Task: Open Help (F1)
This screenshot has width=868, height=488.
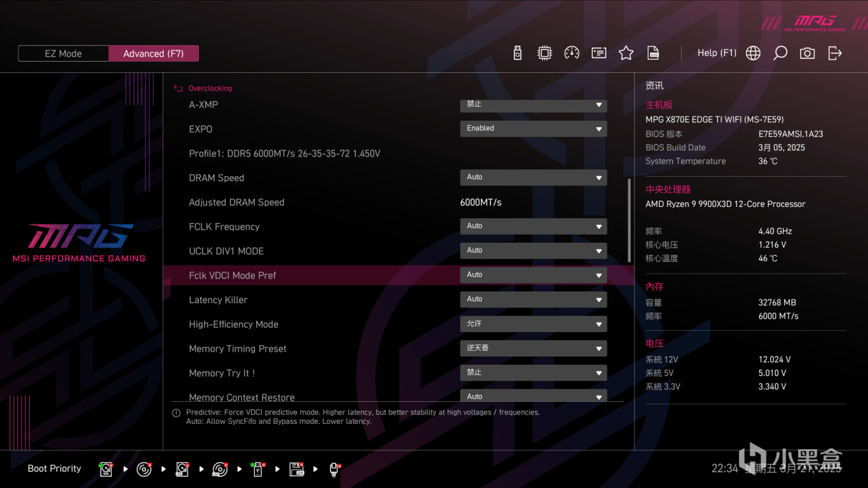Action: click(717, 53)
